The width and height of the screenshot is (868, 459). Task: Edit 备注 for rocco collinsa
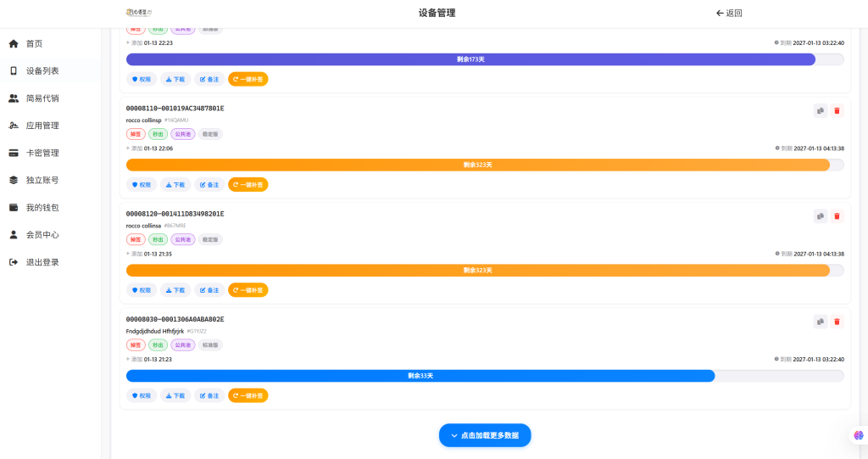209,290
